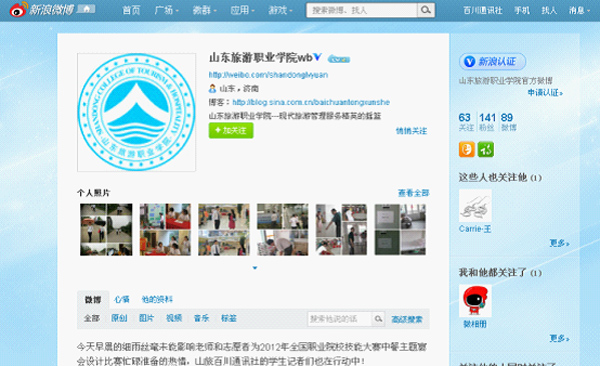Click profile name 山东旅游职业学院wb
The image size is (600, 366).
click(x=261, y=58)
